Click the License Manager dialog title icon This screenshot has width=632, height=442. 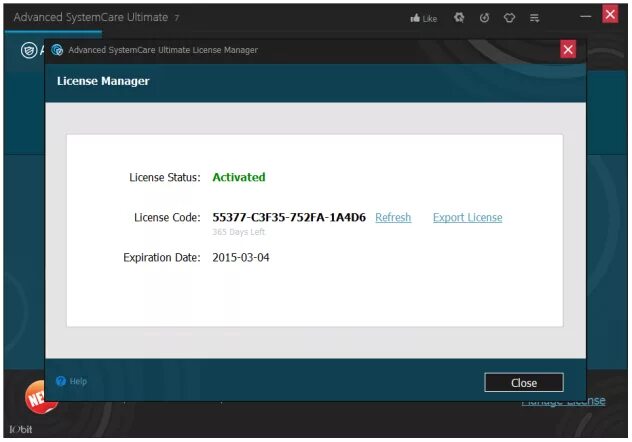(57, 50)
